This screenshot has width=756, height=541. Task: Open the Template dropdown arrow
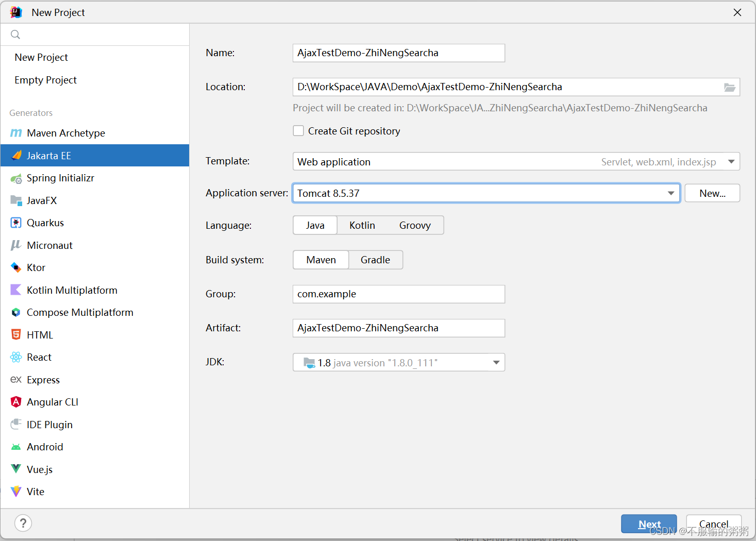[x=731, y=162]
